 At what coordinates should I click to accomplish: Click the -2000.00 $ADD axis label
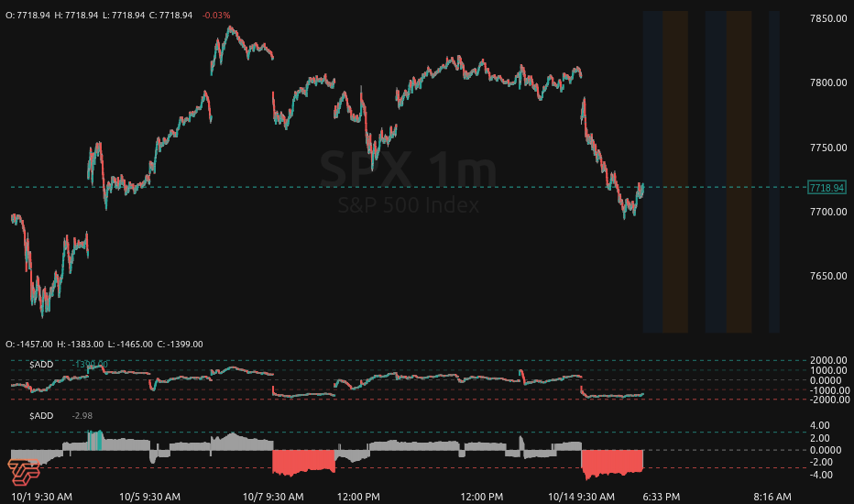[x=828, y=400]
